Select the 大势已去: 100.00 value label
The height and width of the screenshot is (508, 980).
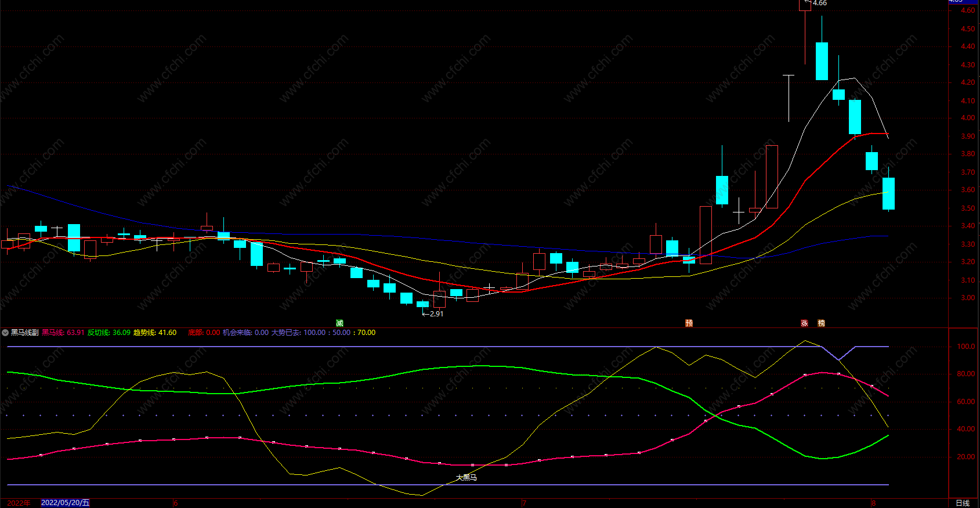coord(298,333)
